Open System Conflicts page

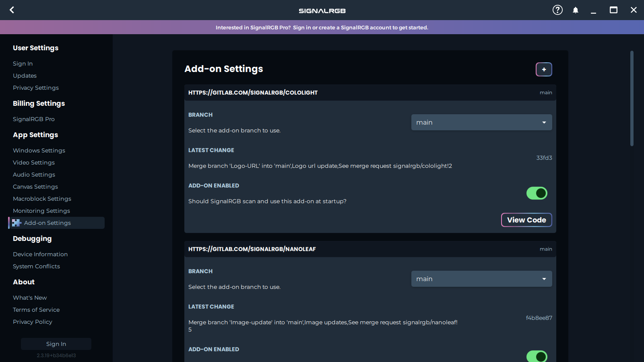pos(36,266)
